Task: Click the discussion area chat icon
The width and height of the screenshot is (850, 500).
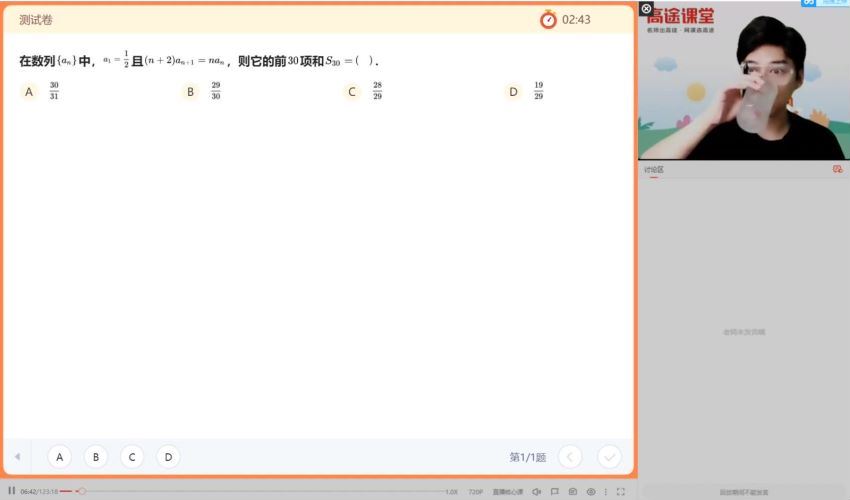Action: point(837,170)
